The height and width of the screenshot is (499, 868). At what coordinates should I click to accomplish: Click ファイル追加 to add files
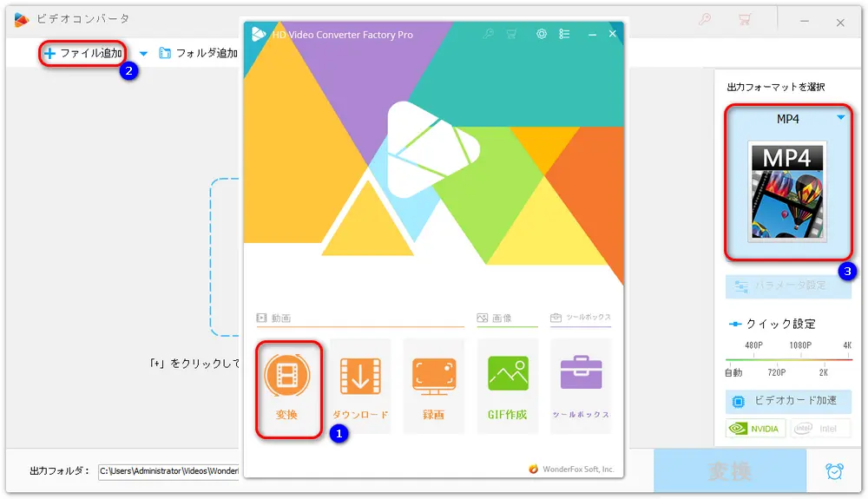pyautogui.click(x=83, y=54)
